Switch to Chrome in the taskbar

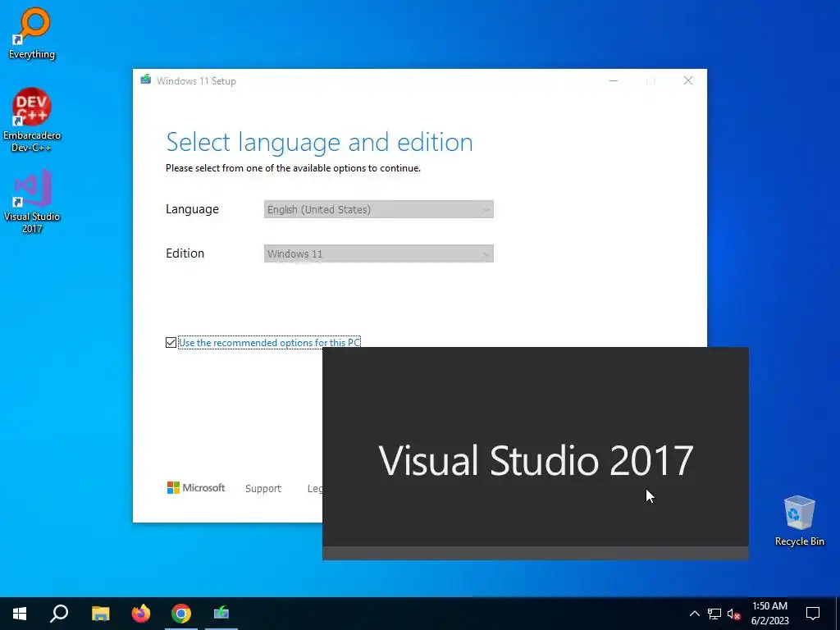coord(181,614)
